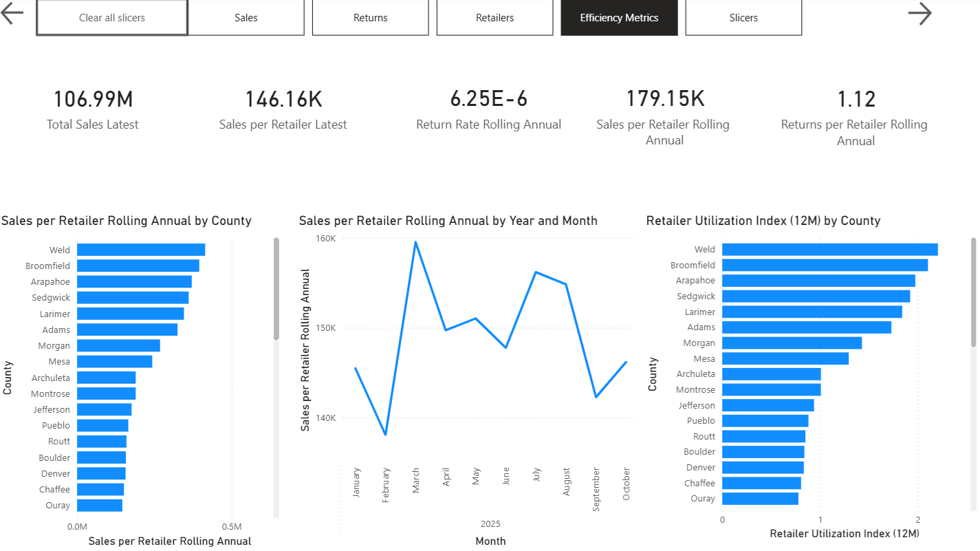Switch to the Retailers page

click(494, 17)
